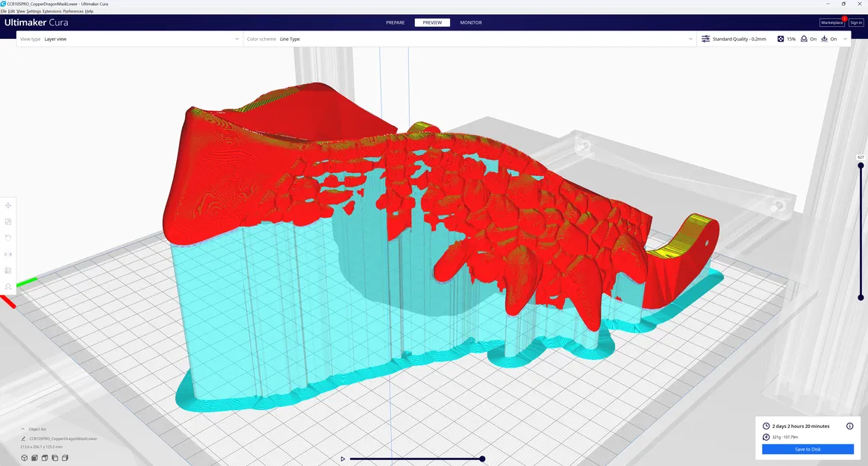Open the Preferences menu
The height and width of the screenshot is (466, 868).
(73, 11)
